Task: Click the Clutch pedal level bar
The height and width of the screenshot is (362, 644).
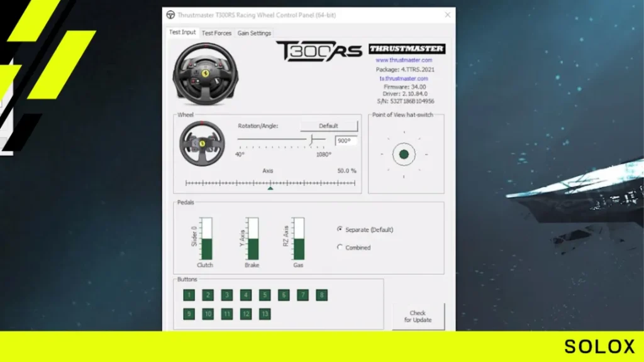Action: (x=206, y=239)
